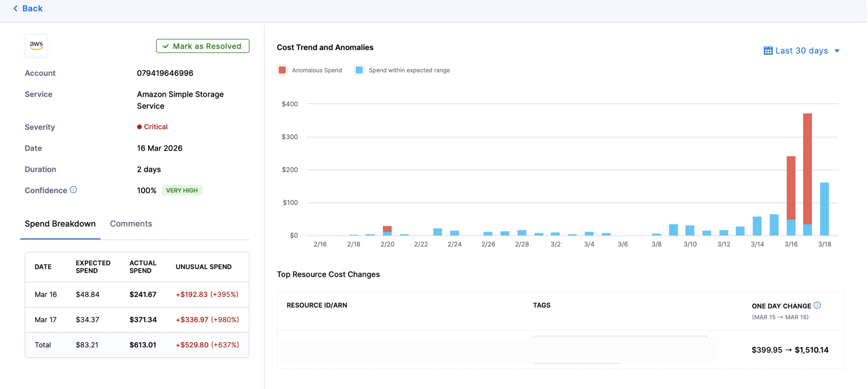Switch to the Comments tab
The height and width of the screenshot is (389, 868).
(x=131, y=224)
